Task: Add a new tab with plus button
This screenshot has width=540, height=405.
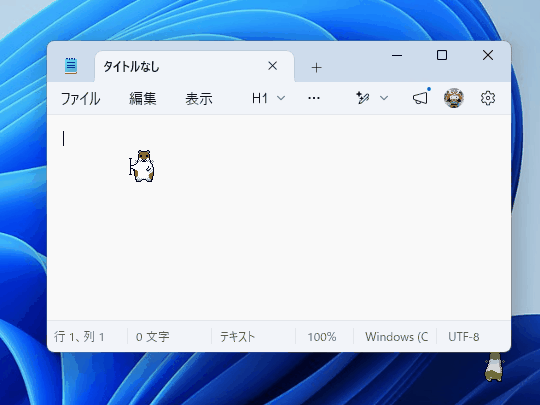Action: pos(316,68)
